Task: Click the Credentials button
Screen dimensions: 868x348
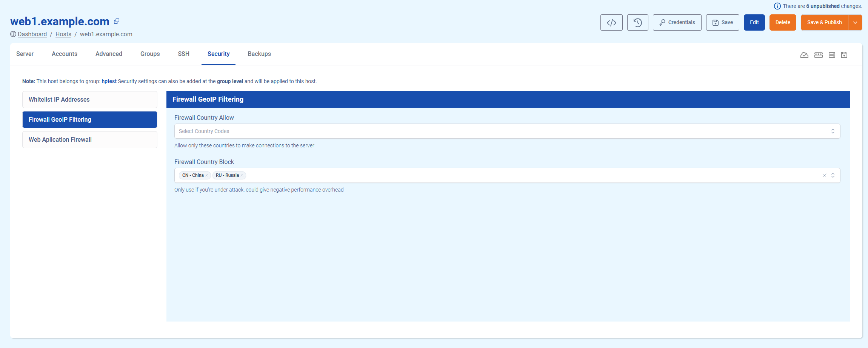Action: (677, 23)
